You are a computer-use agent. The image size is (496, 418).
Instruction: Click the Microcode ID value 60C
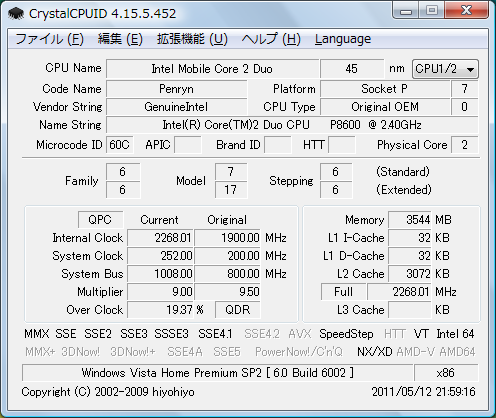(x=120, y=145)
